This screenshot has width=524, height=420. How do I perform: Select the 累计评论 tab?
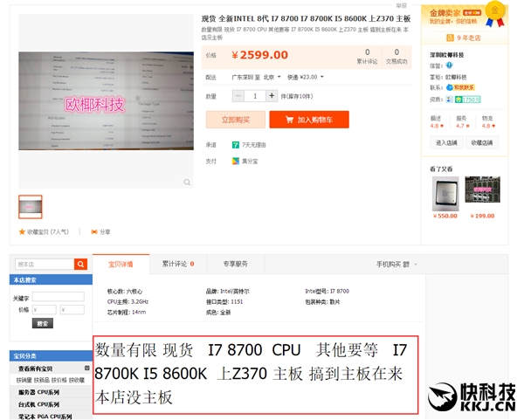pyautogui.click(x=178, y=264)
